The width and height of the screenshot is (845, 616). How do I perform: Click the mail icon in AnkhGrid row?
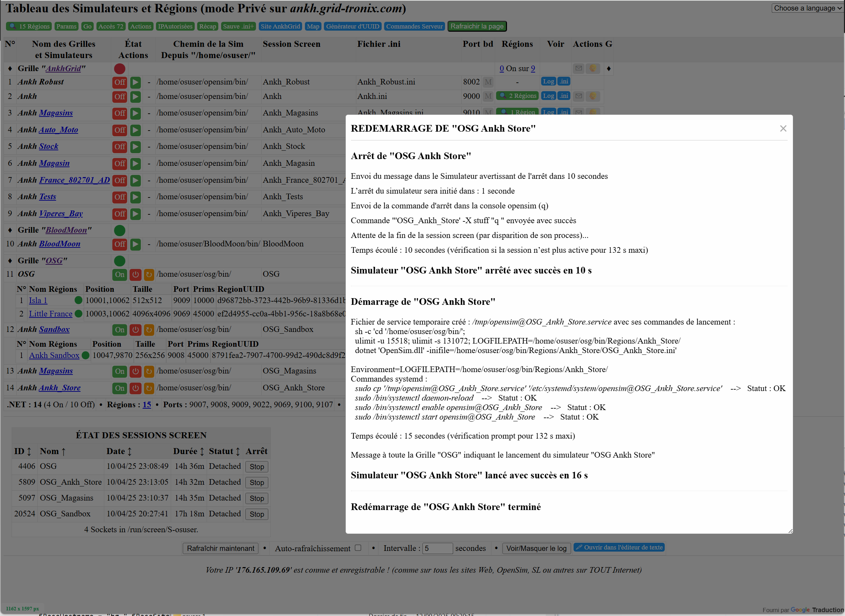(x=578, y=69)
